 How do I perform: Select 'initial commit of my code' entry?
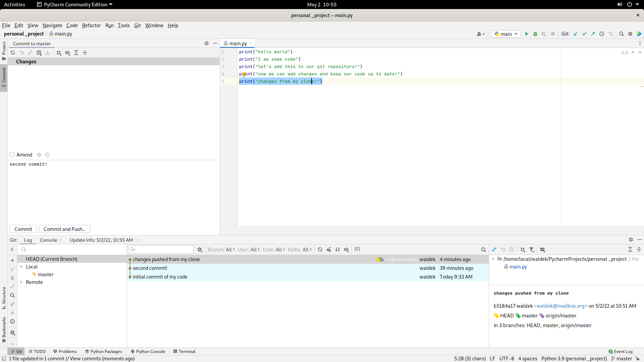tap(308, 277)
